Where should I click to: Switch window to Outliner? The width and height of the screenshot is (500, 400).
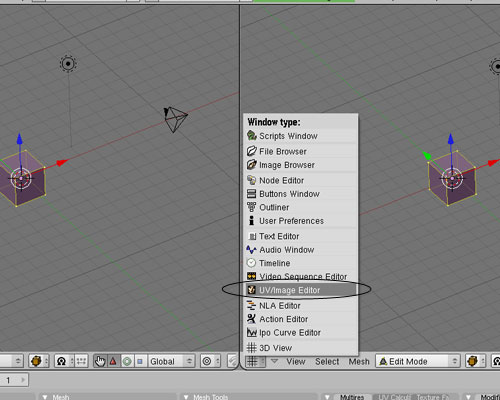301,207
